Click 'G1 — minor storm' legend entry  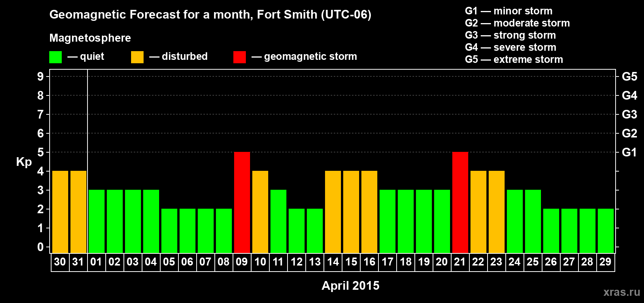508,11
